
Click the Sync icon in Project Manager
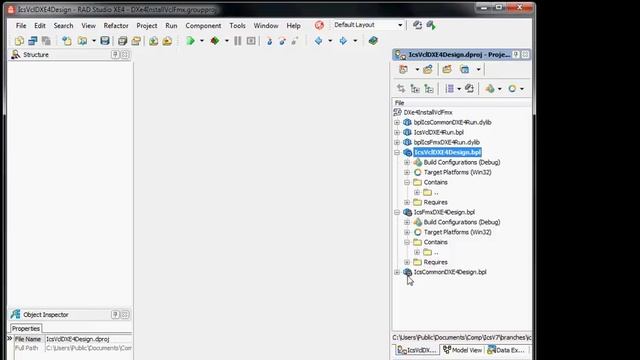[401, 89]
